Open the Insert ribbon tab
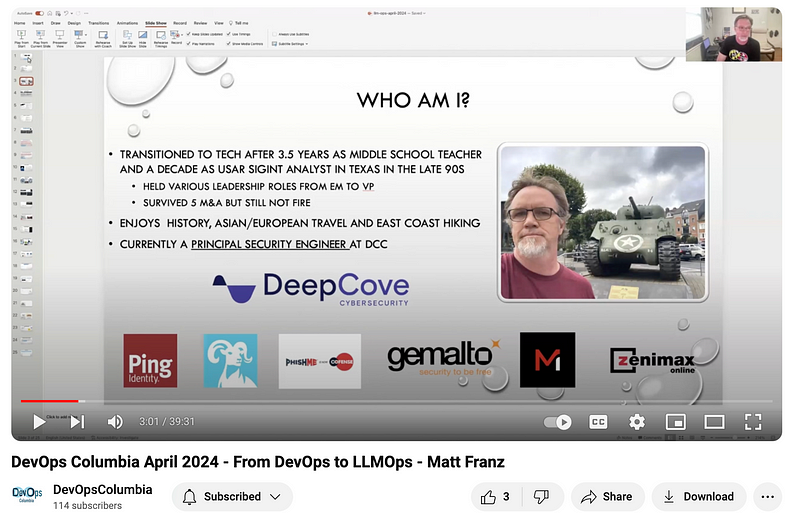Viewport: 800px width, 513px height. point(38,23)
